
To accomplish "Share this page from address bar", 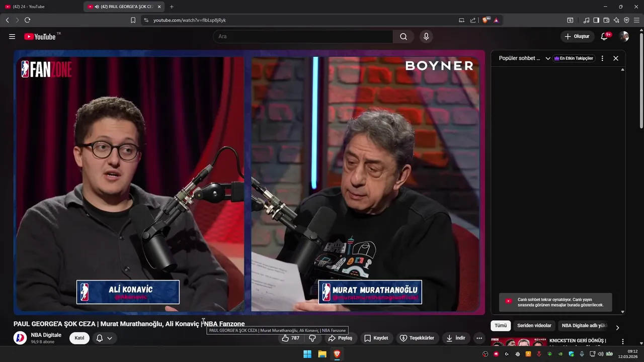I will (x=473, y=20).
